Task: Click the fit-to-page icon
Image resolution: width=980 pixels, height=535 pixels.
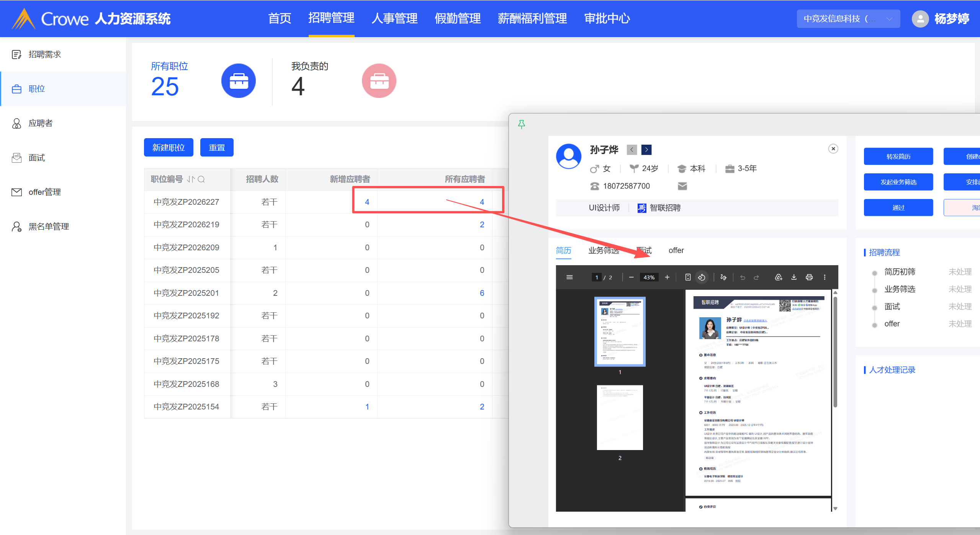Action: point(688,277)
